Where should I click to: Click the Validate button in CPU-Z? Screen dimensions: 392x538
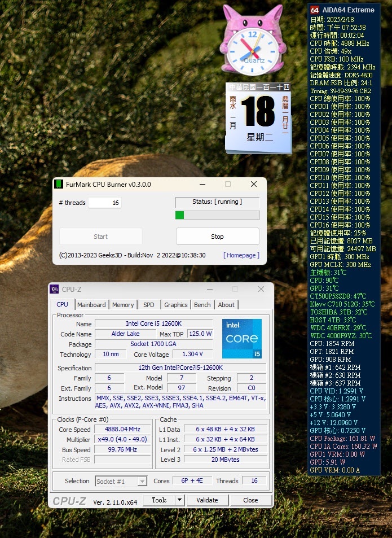tap(207, 500)
